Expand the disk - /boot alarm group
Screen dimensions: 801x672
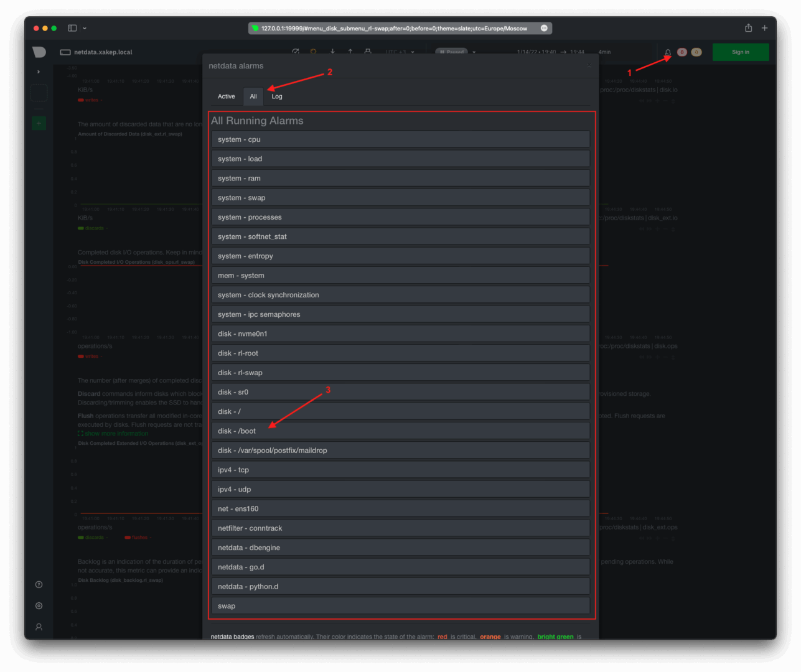(x=400, y=431)
